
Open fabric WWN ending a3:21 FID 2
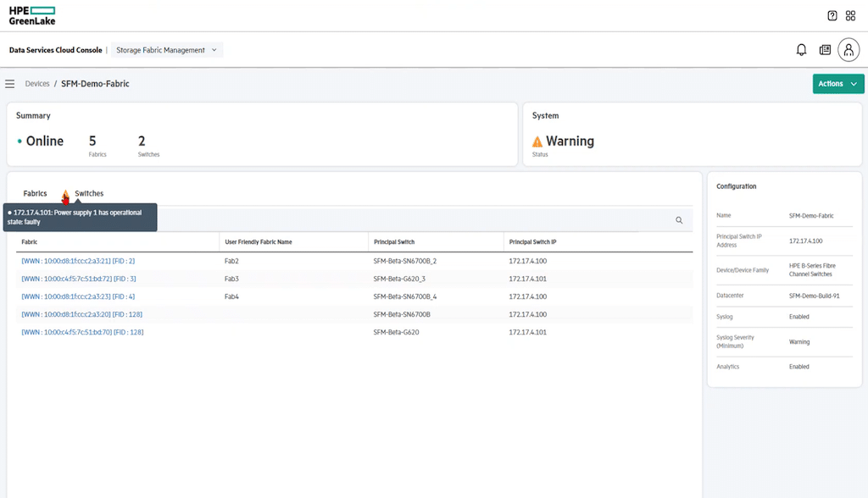click(x=78, y=261)
